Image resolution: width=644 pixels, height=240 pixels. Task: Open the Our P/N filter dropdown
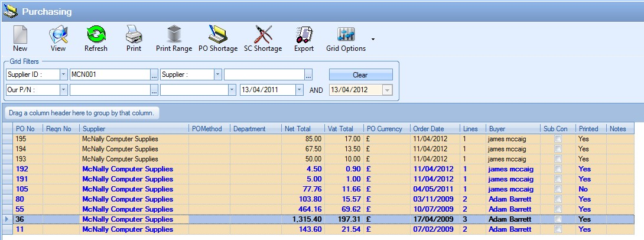coord(63,90)
